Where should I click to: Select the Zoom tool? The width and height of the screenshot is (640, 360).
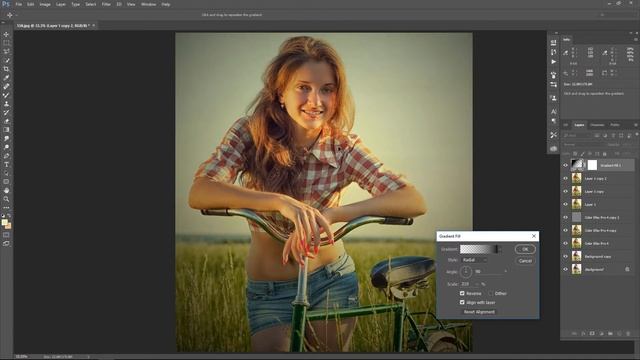coord(6,199)
